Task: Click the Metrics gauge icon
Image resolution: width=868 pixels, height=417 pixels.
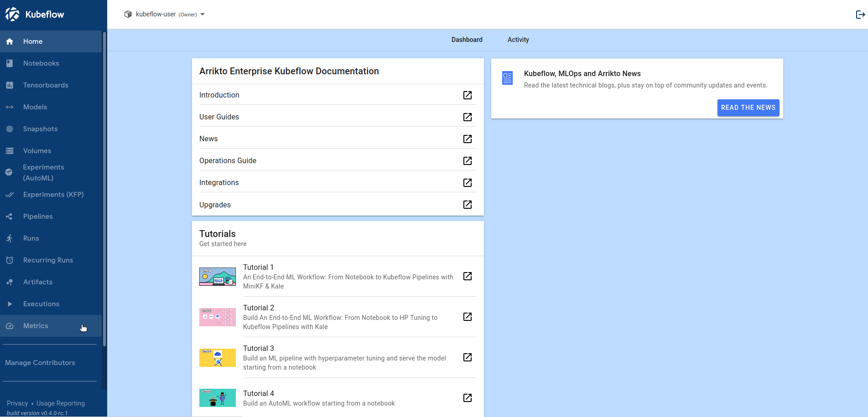Action: coord(10,326)
